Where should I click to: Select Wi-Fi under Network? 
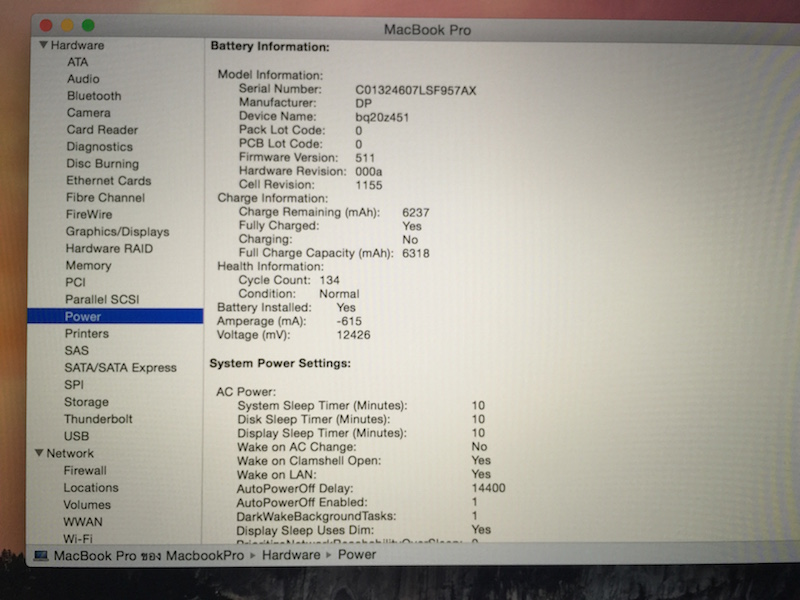point(78,538)
